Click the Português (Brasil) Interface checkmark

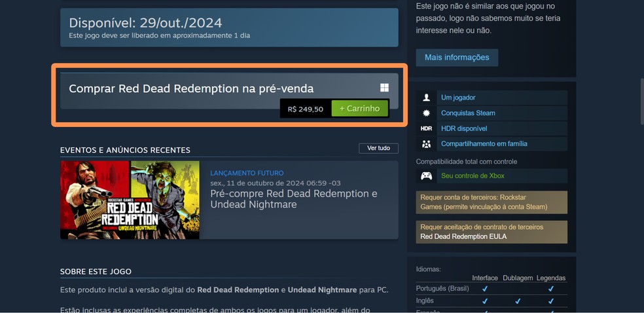485,288
